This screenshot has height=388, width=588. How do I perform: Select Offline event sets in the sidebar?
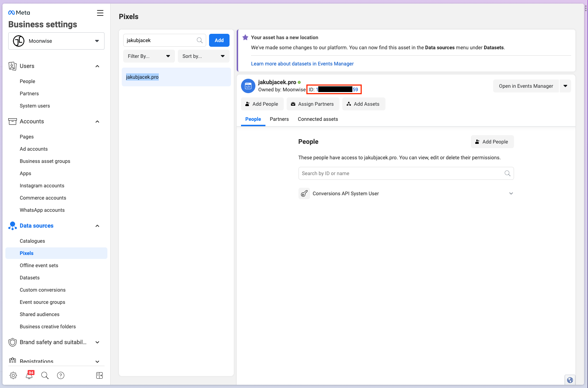click(39, 265)
